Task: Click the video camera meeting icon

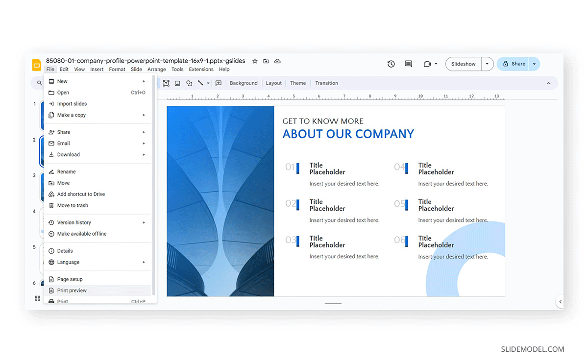Action: pos(427,64)
